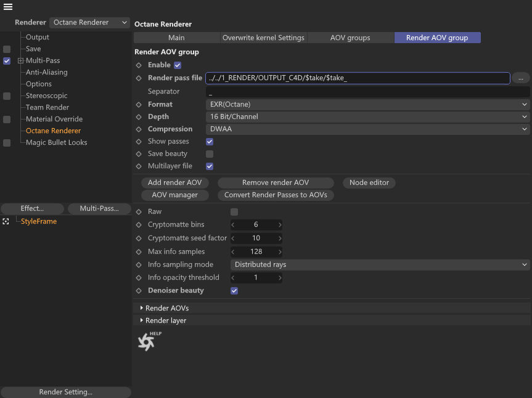Click the browse button next to Render pass file

pyautogui.click(x=521, y=78)
